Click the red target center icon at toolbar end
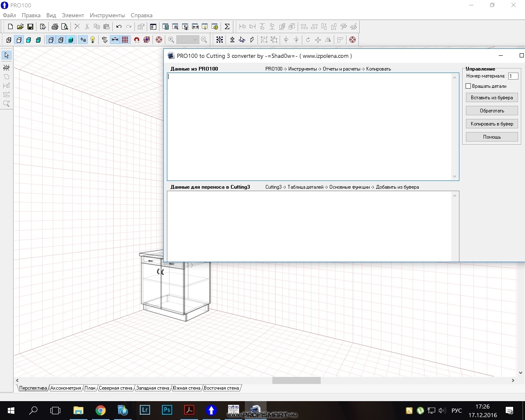525x420 pixels. pyautogui.click(x=352, y=40)
